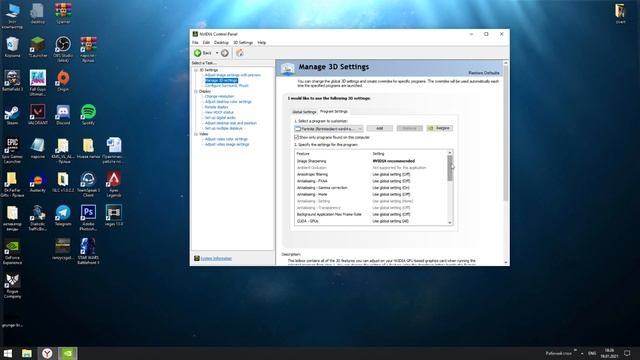Open the TLauncher Minecraft shortcut
This screenshot has width=640, height=360.
coord(38,47)
